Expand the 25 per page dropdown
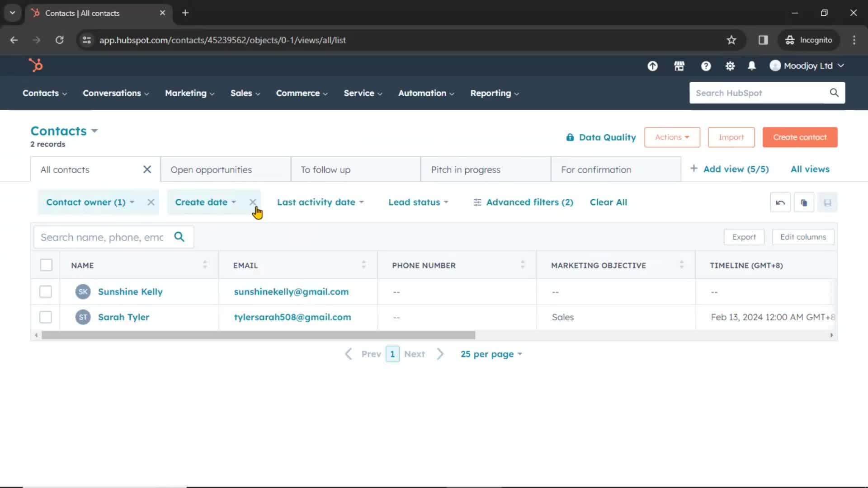 point(490,354)
